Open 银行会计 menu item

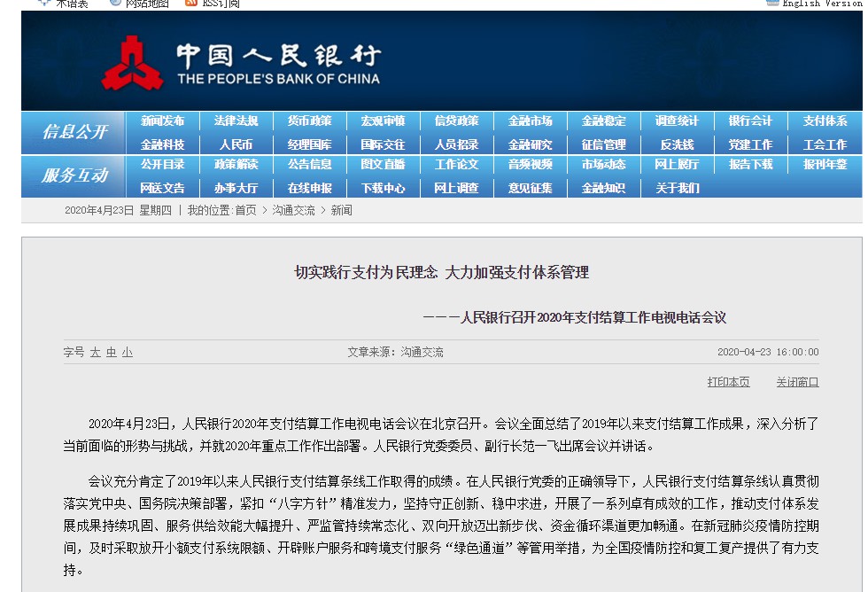point(751,121)
